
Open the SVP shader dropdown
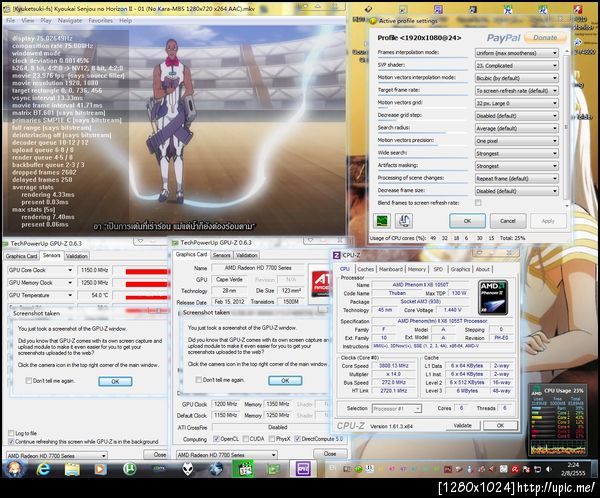pos(517,65)
